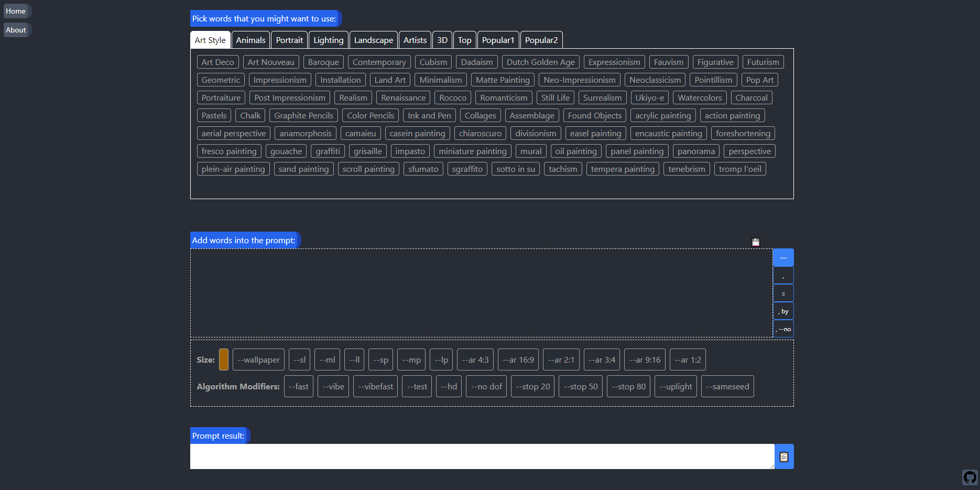Click the ', by' separator button
Viewport: 980px width, 490px height.
(783, 311)
